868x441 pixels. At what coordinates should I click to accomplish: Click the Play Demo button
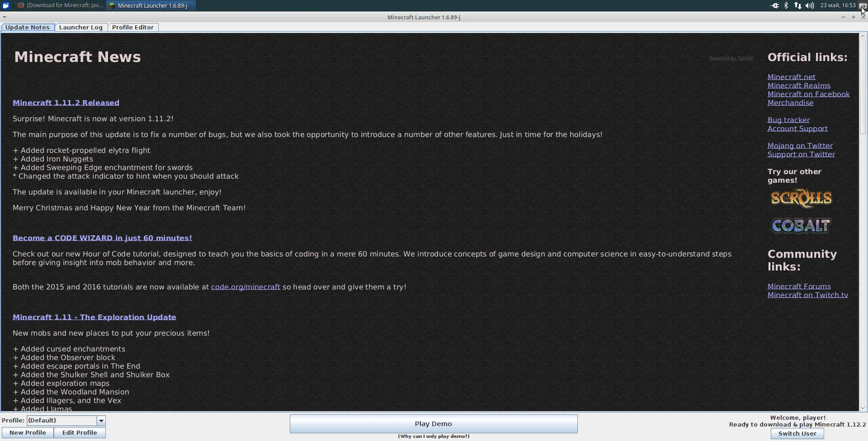tap(434, 424)
